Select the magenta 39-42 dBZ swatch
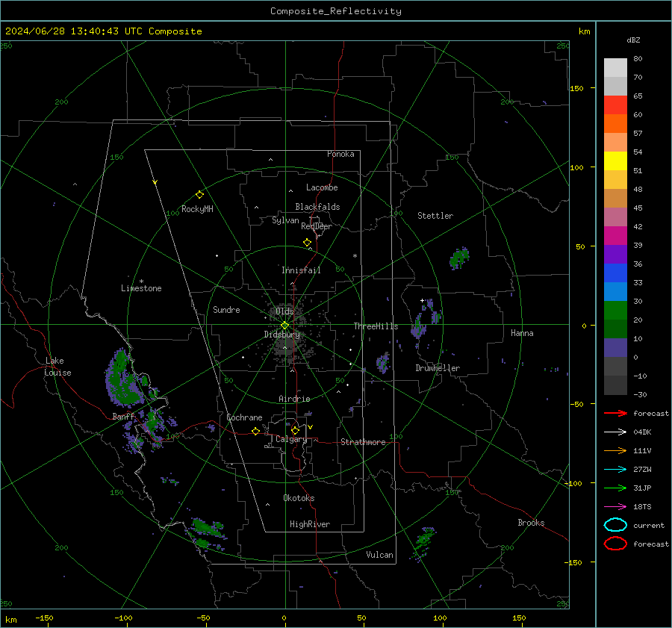This screenshot has width=672, height=628. click(615, 236)
